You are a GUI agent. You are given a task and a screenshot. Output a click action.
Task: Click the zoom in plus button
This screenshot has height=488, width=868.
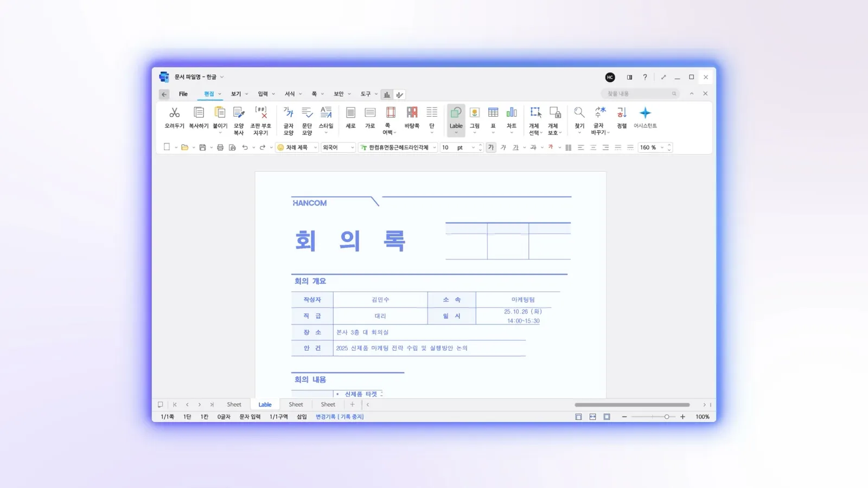coord(682,416)
